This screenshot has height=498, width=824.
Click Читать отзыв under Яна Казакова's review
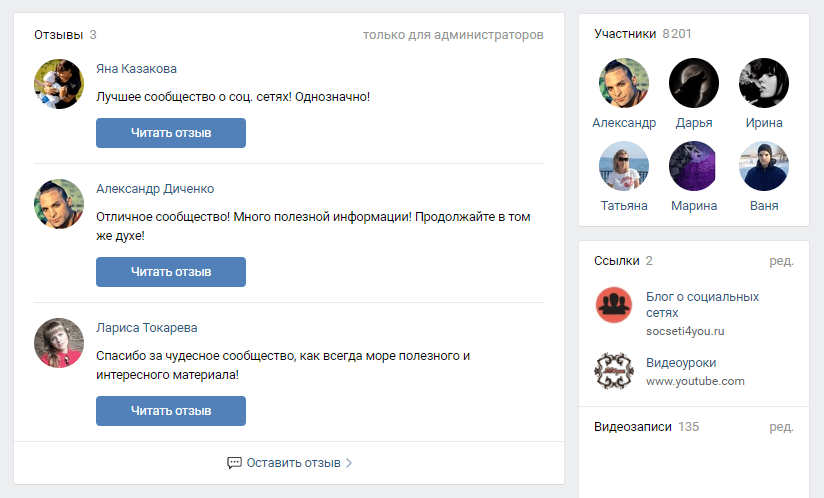pos(171,133)
